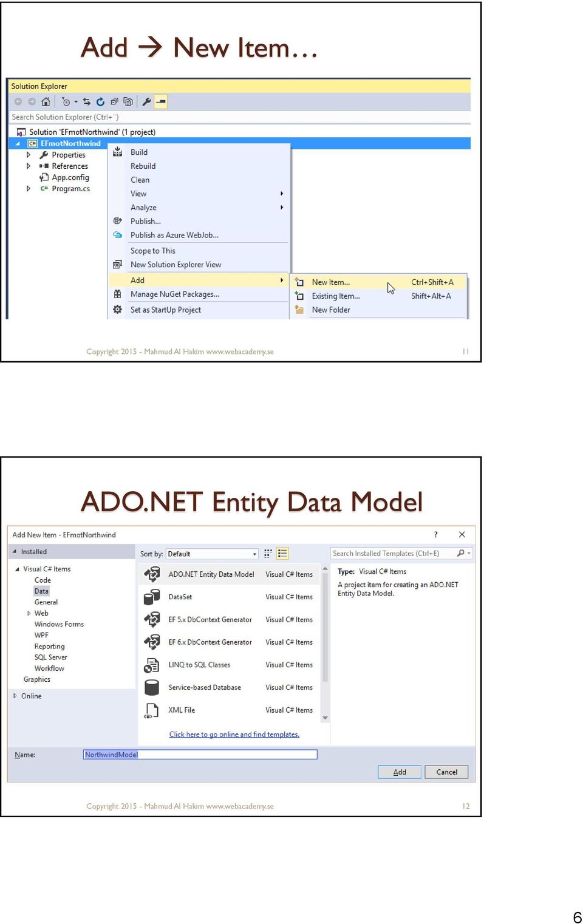This screenshot has height=924, width=583.
Task: Expand the Properties tree node
Action: (28, 155)
